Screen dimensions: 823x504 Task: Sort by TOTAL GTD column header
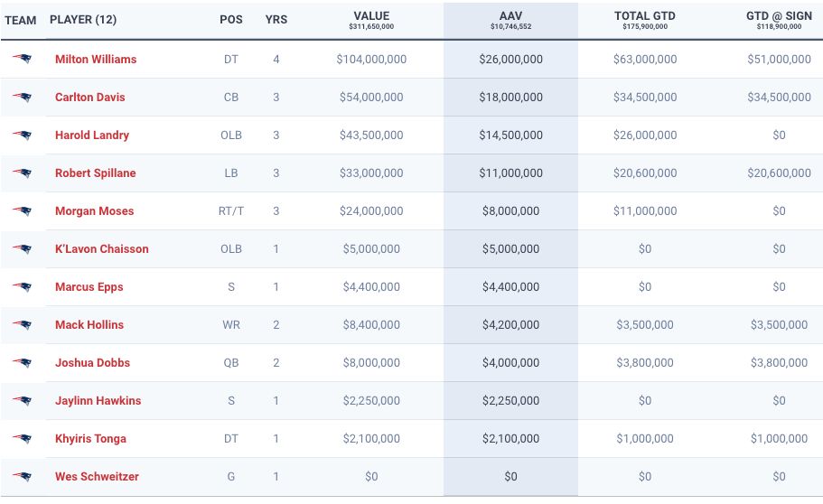[x=644, y=16]
